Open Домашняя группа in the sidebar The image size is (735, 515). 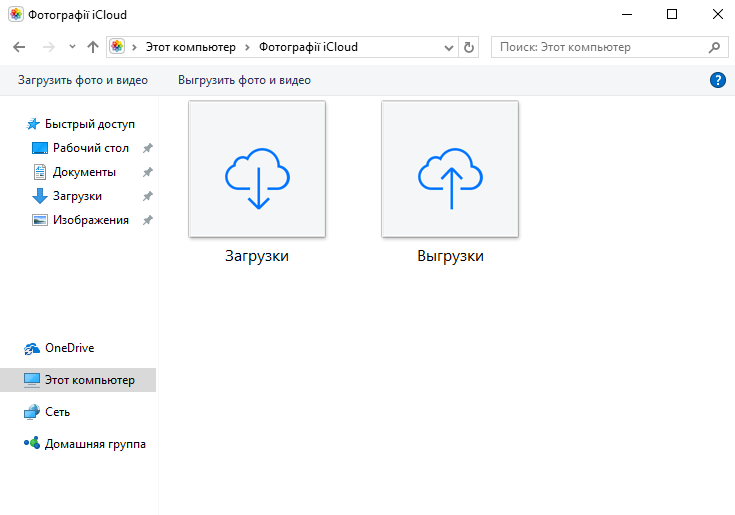coord(95,444)
